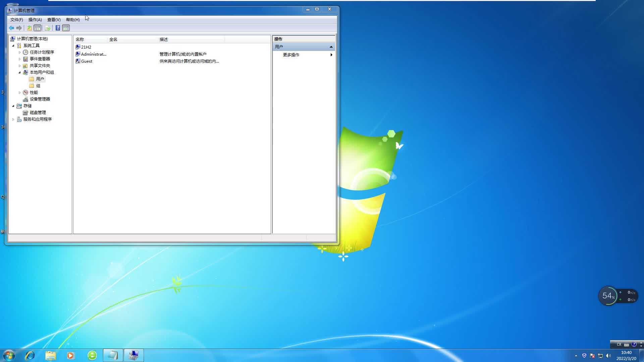The width and height of the screenshot is (644, 362).
Task: Expand the 性能 tree node
Action: click(x=20, y=92)
